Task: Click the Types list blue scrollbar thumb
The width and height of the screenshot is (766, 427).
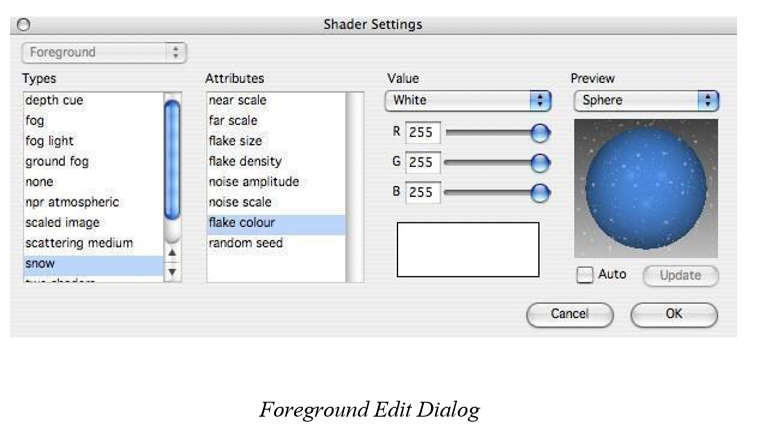Action: click(x=172, y=160)
